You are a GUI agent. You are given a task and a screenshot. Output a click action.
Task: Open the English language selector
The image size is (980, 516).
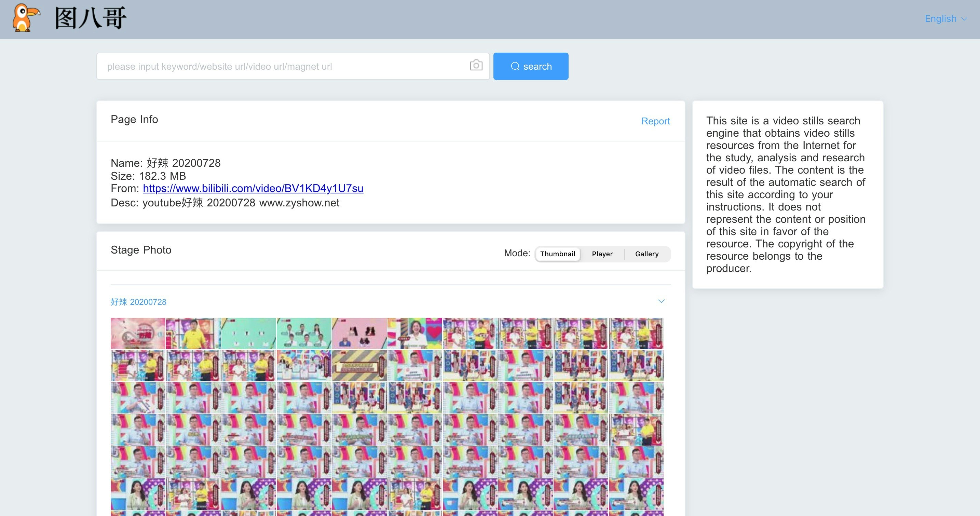click(x=941, y=19)
